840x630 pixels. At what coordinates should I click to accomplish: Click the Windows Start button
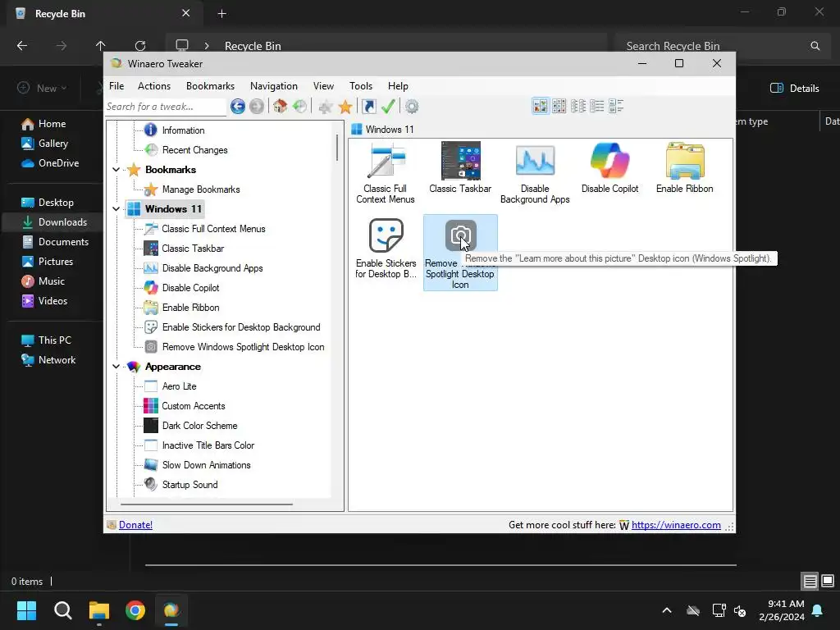pyautogui.click(x=26, y=610)
